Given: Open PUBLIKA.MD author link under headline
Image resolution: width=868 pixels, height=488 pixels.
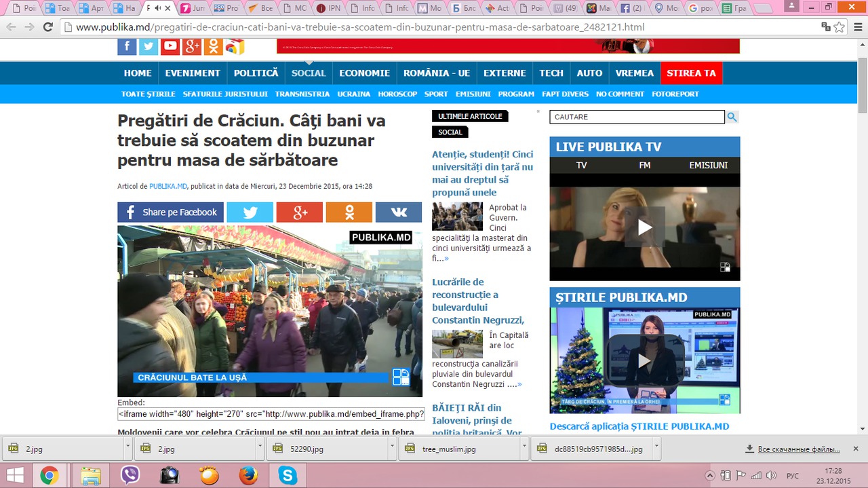Looking at the screenshot, I should pyautogui.click(x=168, y=186).
